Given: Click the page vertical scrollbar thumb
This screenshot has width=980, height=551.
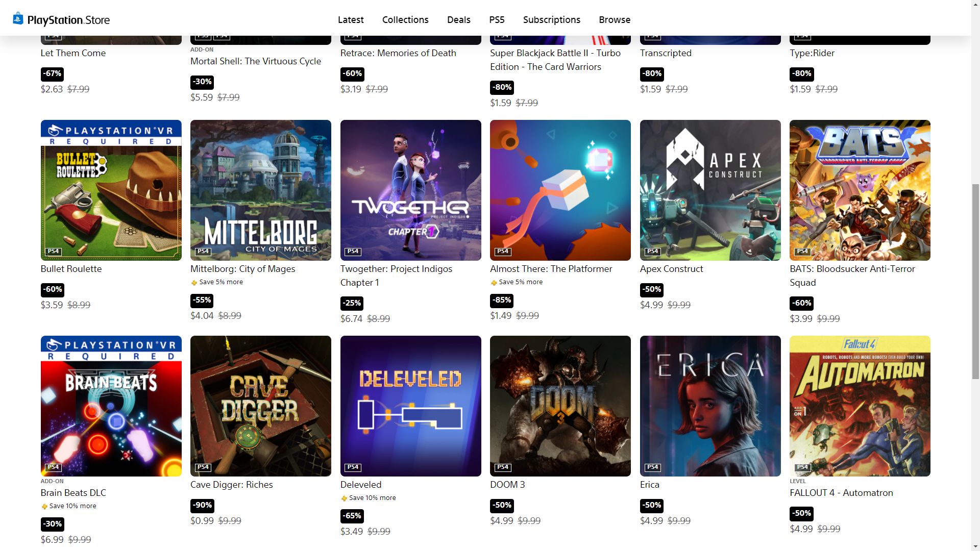Looking at the screenshot, I should (x=975, y=281).
